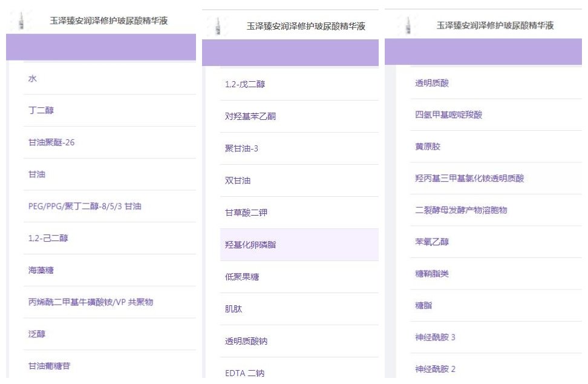Open the 甘油聚醚-26 ingredient entry
This screenshot has height=384, width=588.
pyautogui.click(x=51, y=142)
